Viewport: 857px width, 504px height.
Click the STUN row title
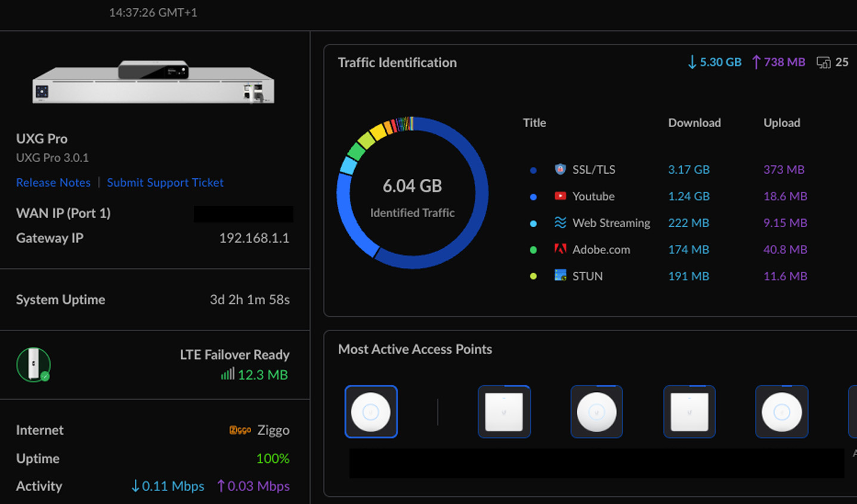[x=587, y=276]
